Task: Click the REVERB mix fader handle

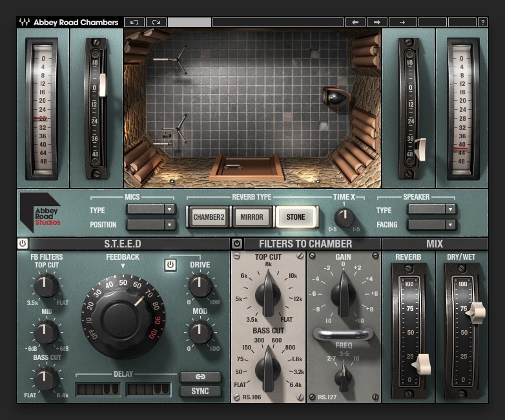Action: pos(422,364)
